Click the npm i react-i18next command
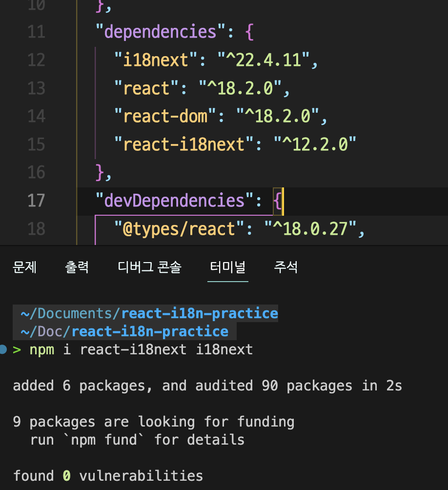Viewport: 448px width, 490px height. click(141, 350)
